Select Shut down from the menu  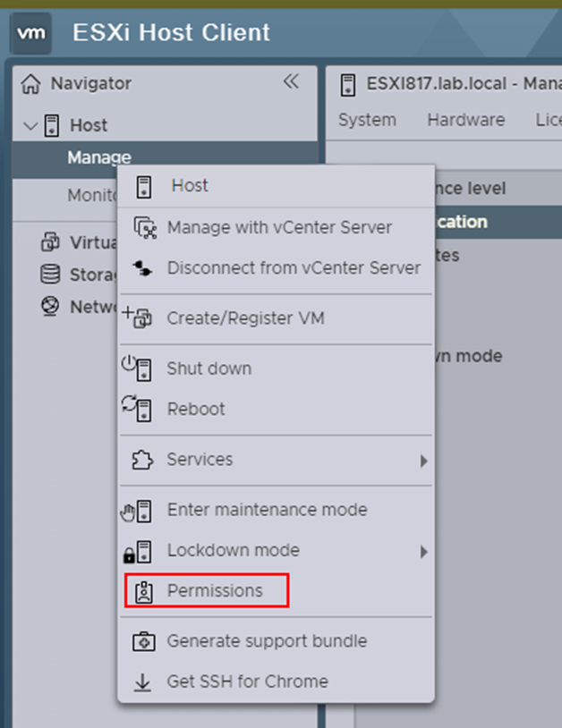(209, 368)
